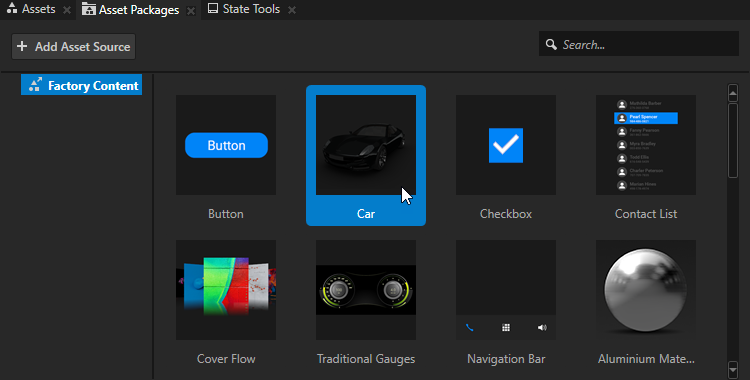Click the Traditional Gauges label
This screenshot has height=380, width=750.
coord(366,359)
